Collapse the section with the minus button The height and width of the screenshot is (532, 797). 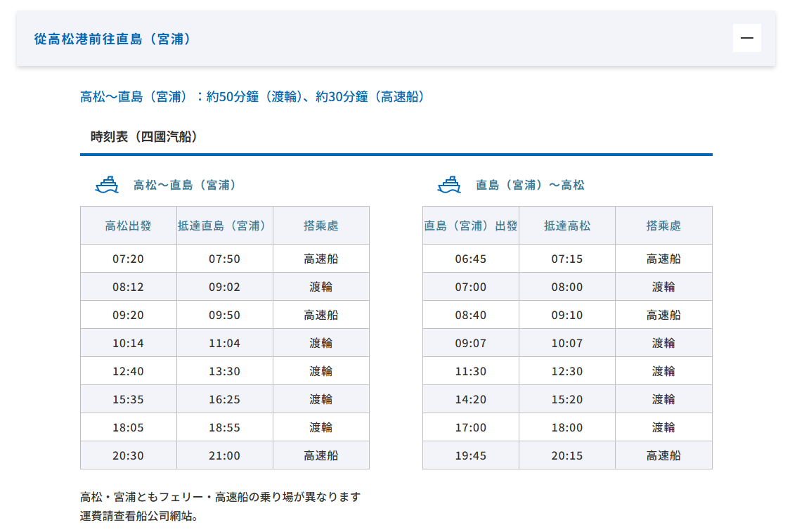coord(746,38)
